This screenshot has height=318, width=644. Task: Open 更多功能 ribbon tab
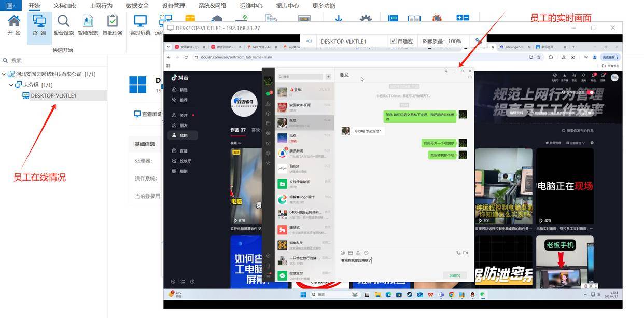coord(324,6)
